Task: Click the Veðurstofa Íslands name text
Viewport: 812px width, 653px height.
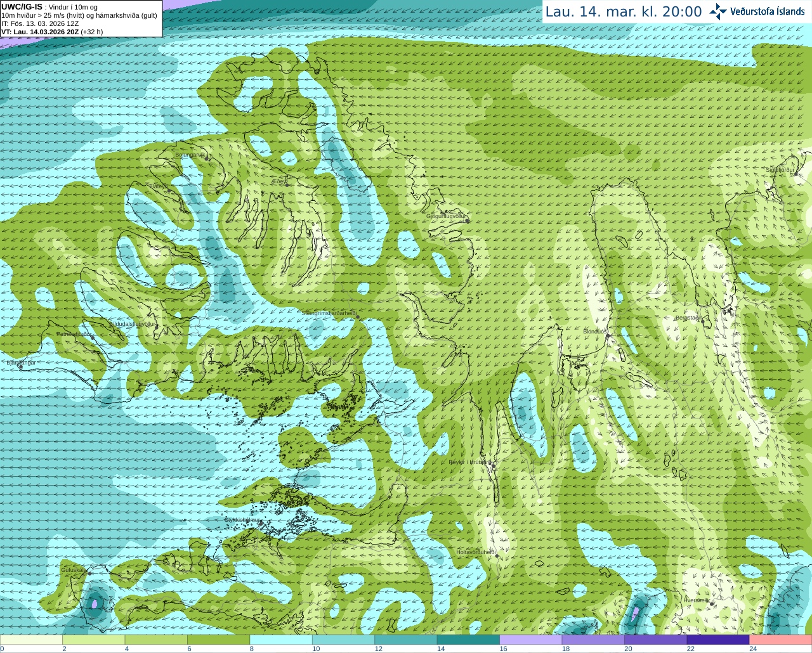Action: [x=768, y=11]
